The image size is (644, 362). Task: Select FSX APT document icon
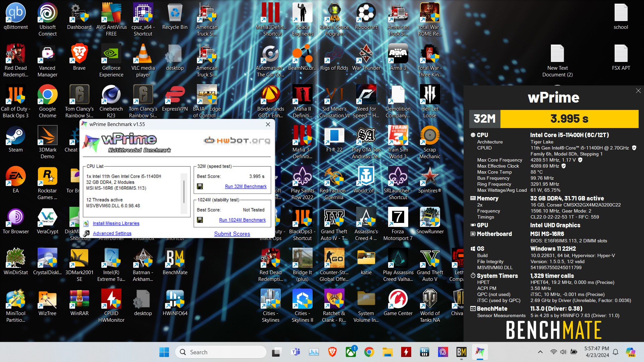pos(621,57)
